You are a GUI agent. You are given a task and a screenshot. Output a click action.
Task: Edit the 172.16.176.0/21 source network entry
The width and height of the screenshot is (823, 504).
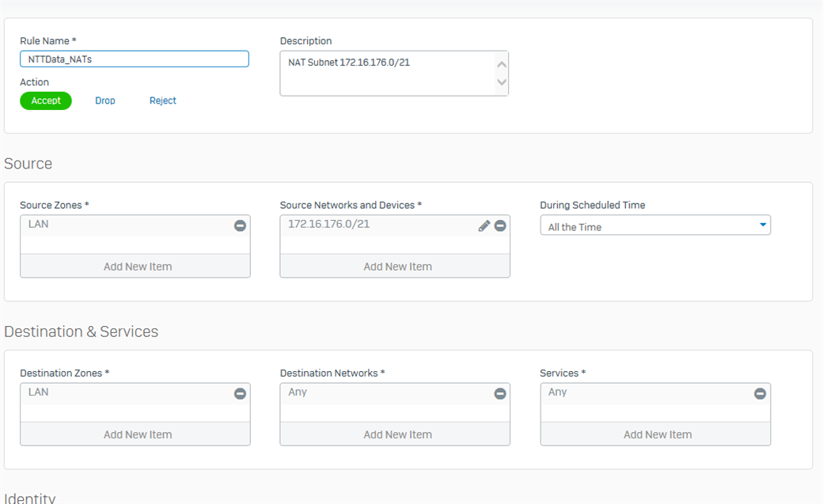pyautogui.click(x=484, y=225)
